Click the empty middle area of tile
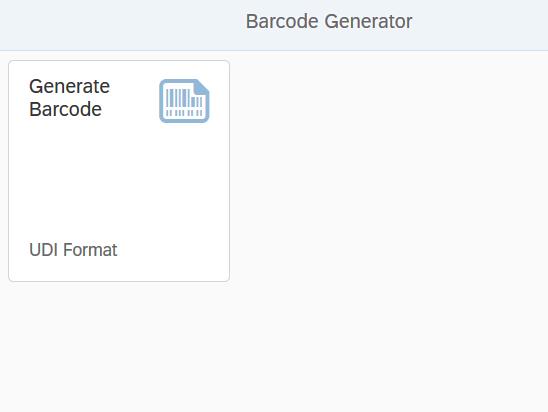 pos(119,175)
